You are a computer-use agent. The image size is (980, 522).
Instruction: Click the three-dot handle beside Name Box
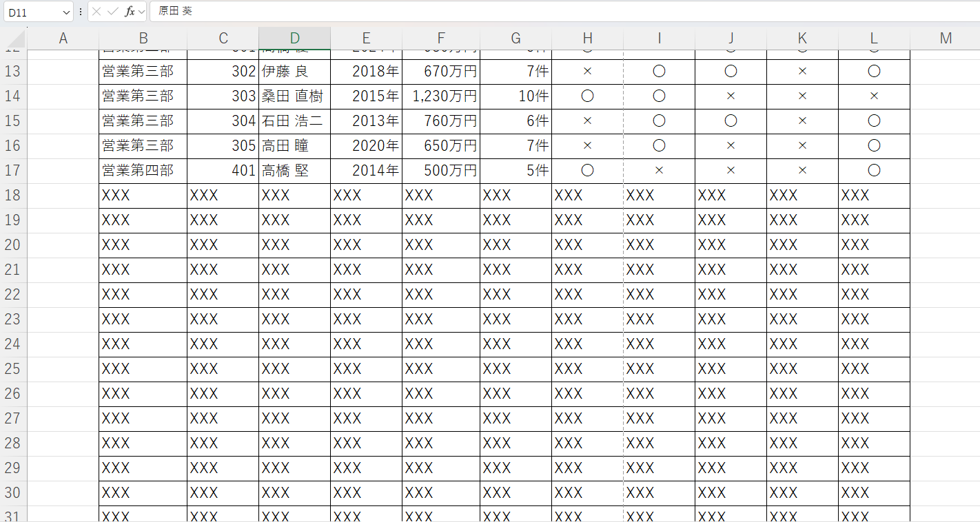coord(81,12)
